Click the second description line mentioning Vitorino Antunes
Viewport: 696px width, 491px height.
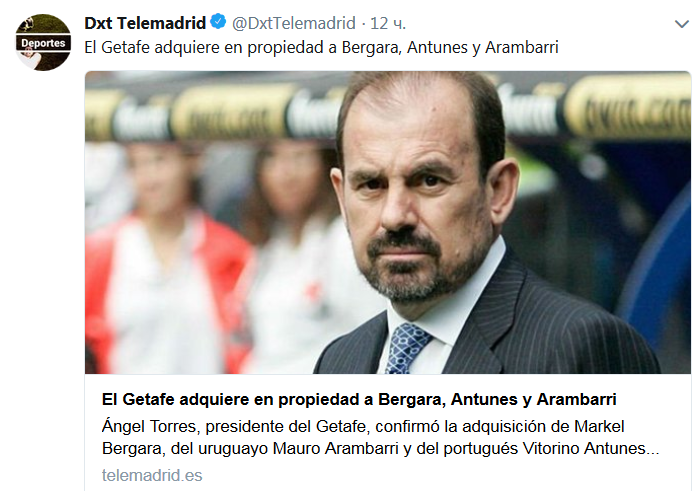380,448
